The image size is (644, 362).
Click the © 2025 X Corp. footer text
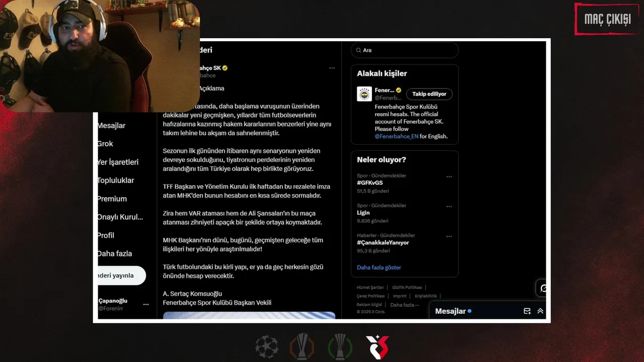click(x=371, y=312)
